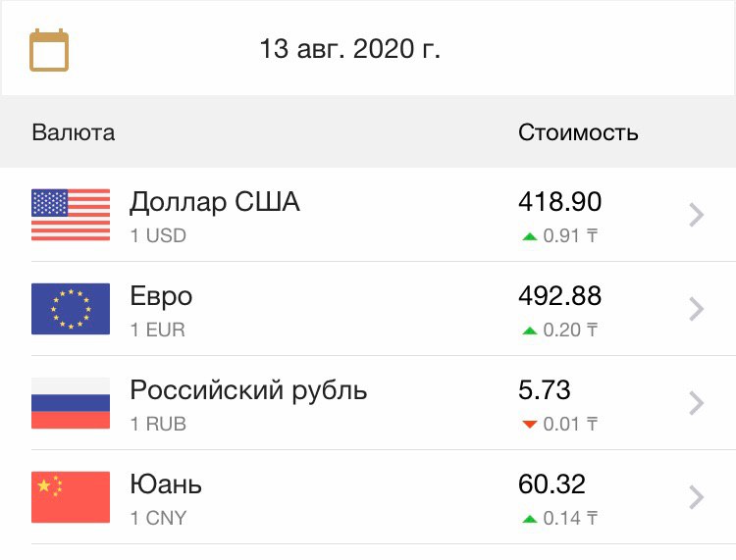Click the green up arrow next to 0.91
Screen dimensions: 736x560
530,237
